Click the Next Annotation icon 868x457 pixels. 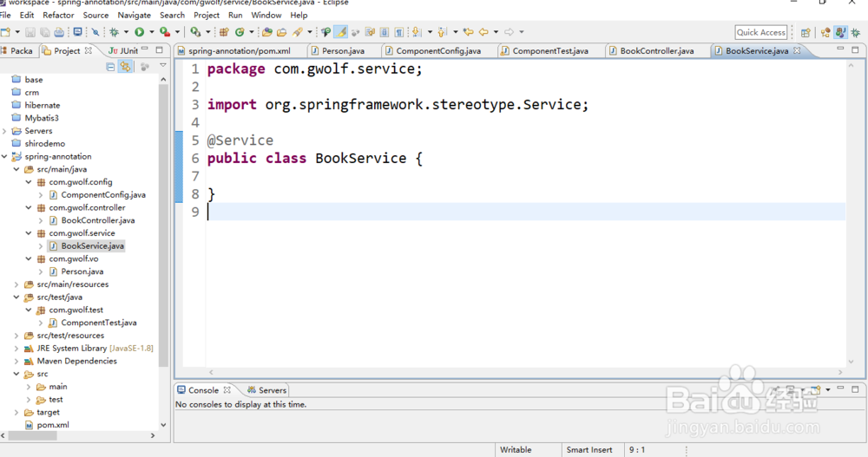(x=417, y=32)
